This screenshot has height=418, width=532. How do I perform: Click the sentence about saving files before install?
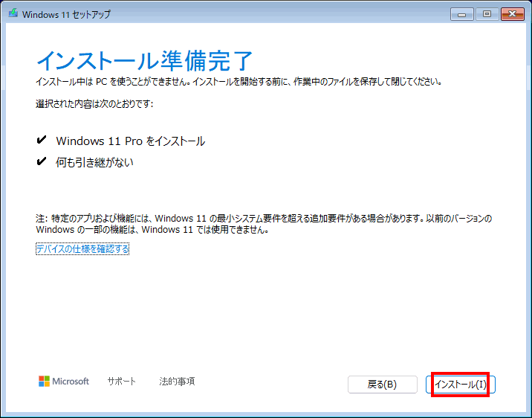pyautogui.click(x=239, y=82)
